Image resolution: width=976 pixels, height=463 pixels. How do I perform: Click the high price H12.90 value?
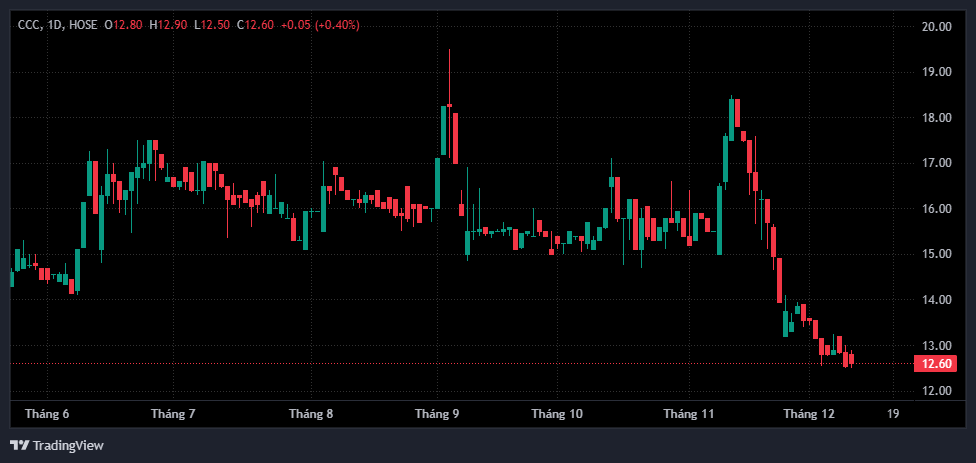167,24
